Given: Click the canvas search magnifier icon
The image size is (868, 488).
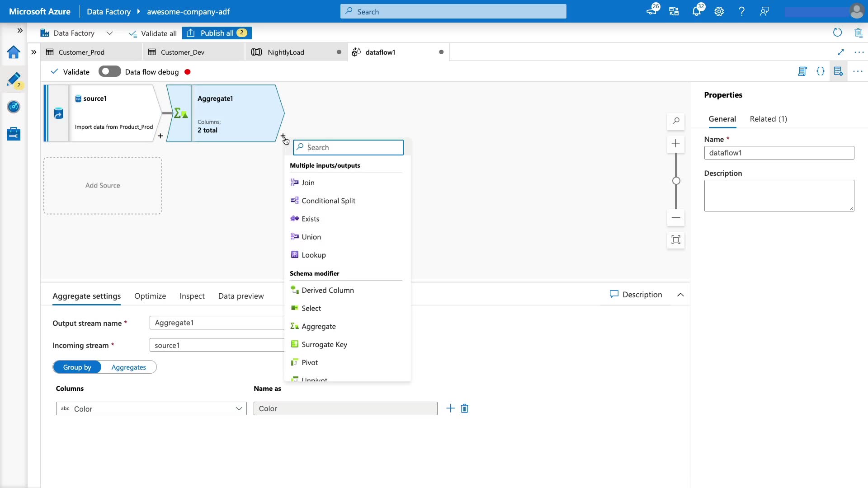Looking at the screenshot, I should (x=676, y=121).
